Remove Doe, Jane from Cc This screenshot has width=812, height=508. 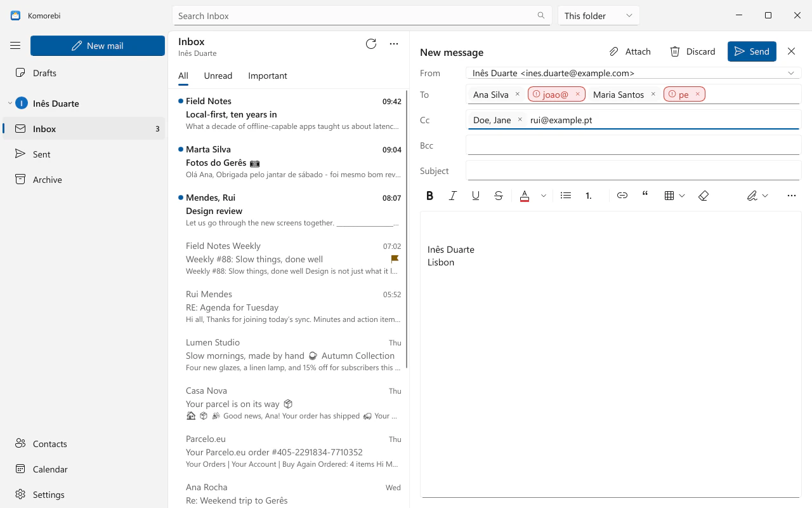[520, 119]
